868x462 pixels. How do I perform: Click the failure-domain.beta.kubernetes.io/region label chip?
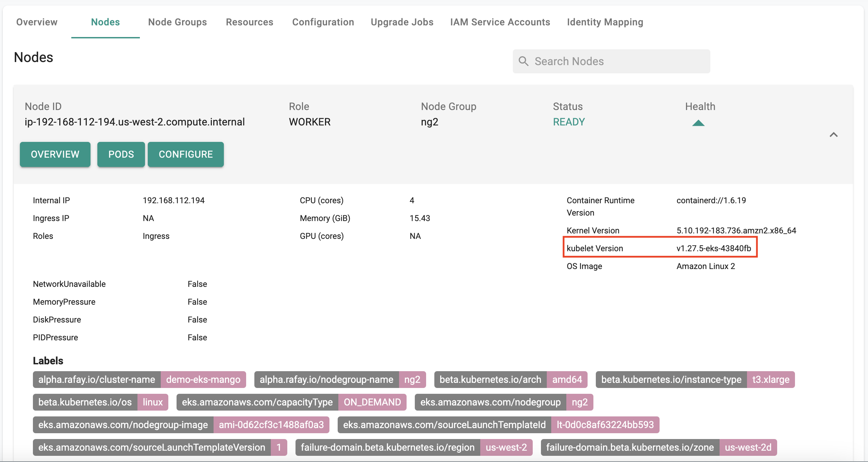(x=388, y=447)
